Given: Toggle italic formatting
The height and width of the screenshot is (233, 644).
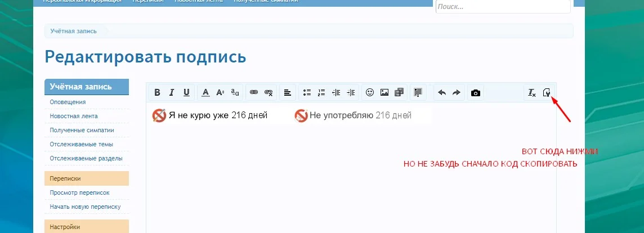Looking at the screenshot, I should click(172, 92).
